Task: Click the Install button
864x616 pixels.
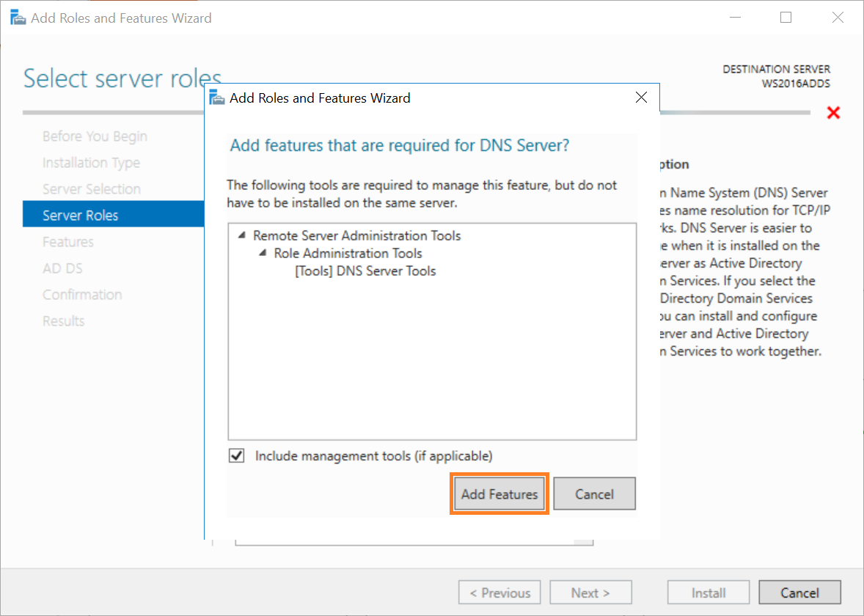Action: point(709,593)
